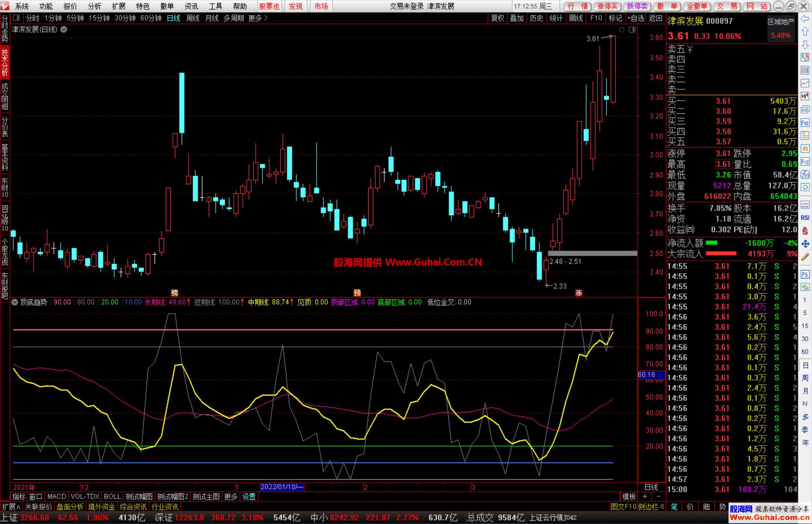This screenshot has width=812, height=524.
Task: Click the F10 company info icon
Action: (x=805, y=122)
